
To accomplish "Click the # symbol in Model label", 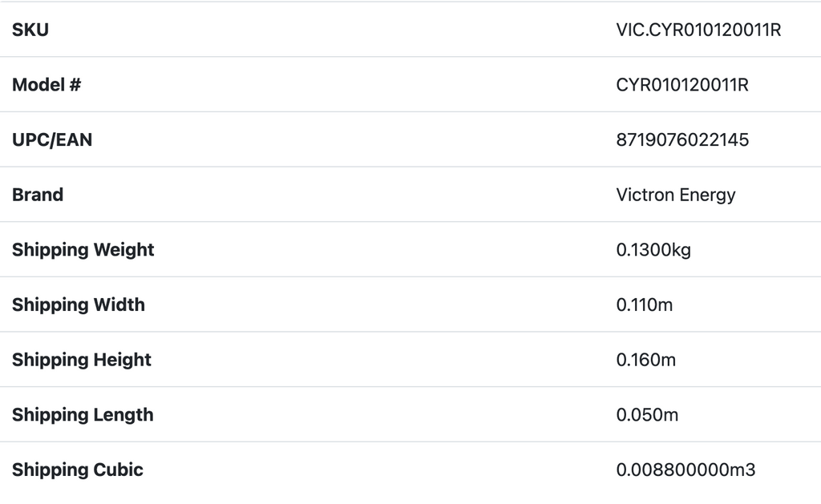I will (75, 85).
